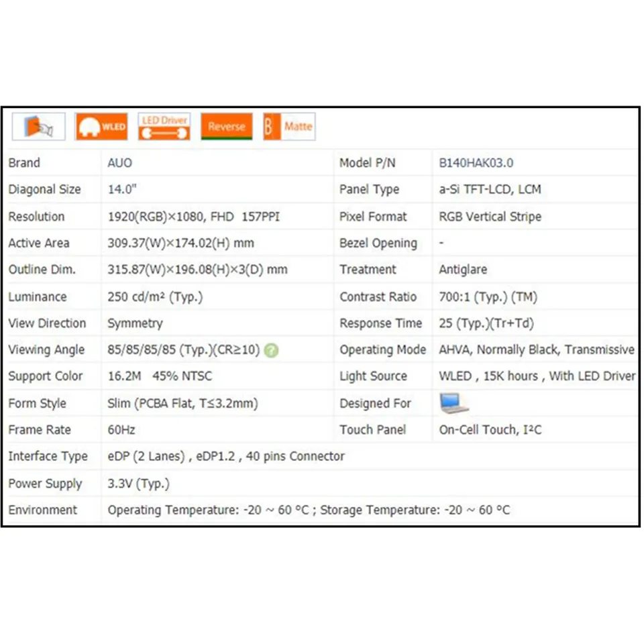The image size is (644, 644).
Task: Select outline dim 315.87(W)×196.08(H)×3(D) mm
Action: click(x=197, y=270)
